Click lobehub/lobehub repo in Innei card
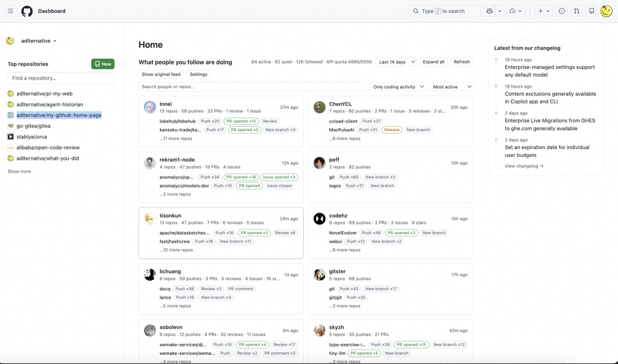This screenshot has height=364, width=618. [x=178, y=121]
